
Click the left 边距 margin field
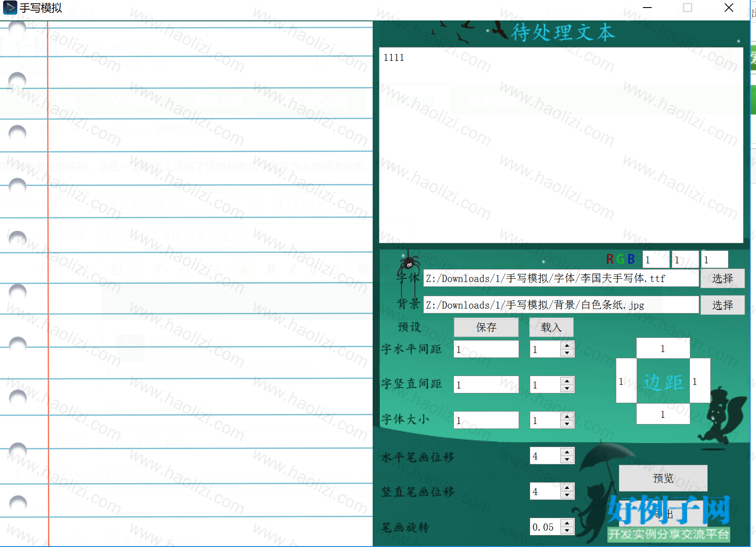[x=626, y=381]
